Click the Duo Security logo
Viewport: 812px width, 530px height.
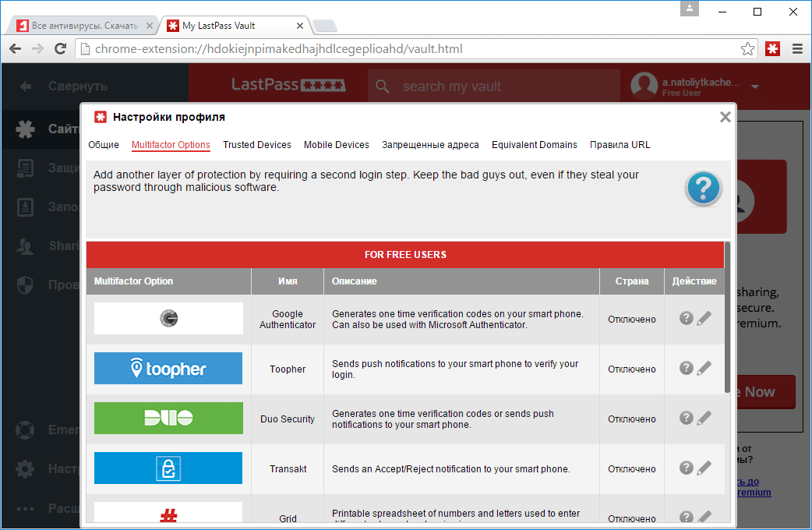168,418
